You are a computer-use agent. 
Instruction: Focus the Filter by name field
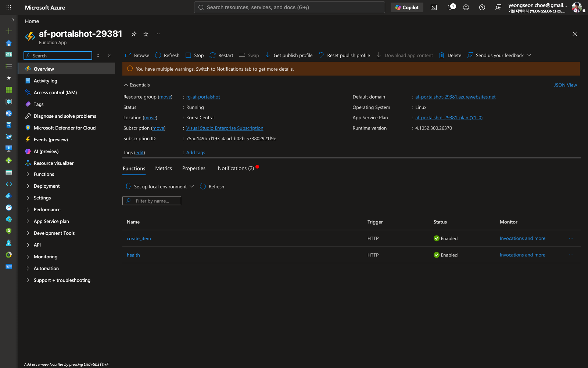[152, 201]
